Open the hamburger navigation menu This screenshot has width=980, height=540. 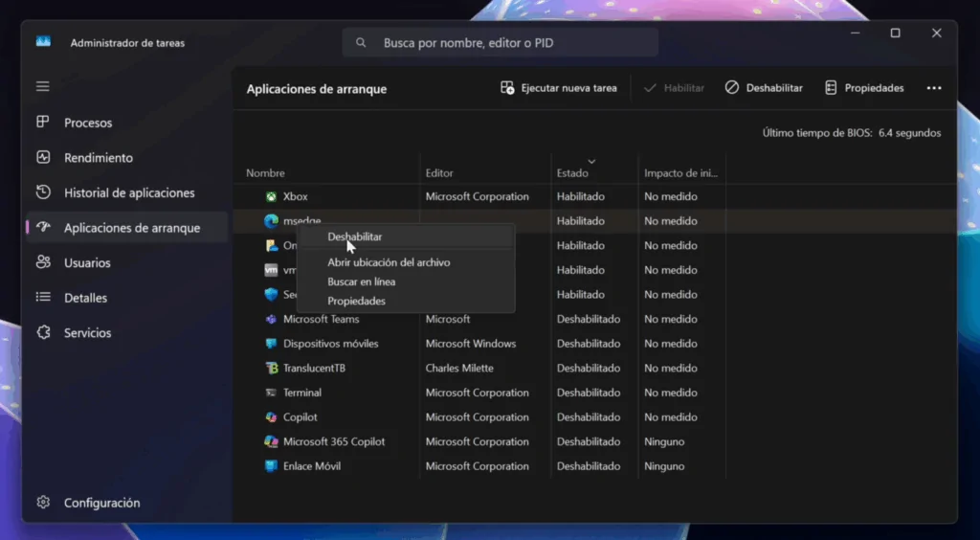42,86
